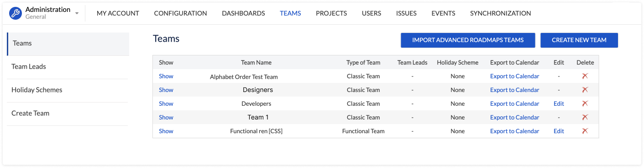Switch to the Users tab

coord(372,13)
